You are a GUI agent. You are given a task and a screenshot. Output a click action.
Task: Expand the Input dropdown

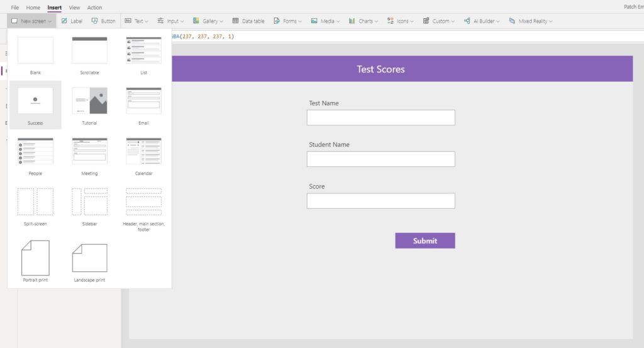click(x=170, y=21)
